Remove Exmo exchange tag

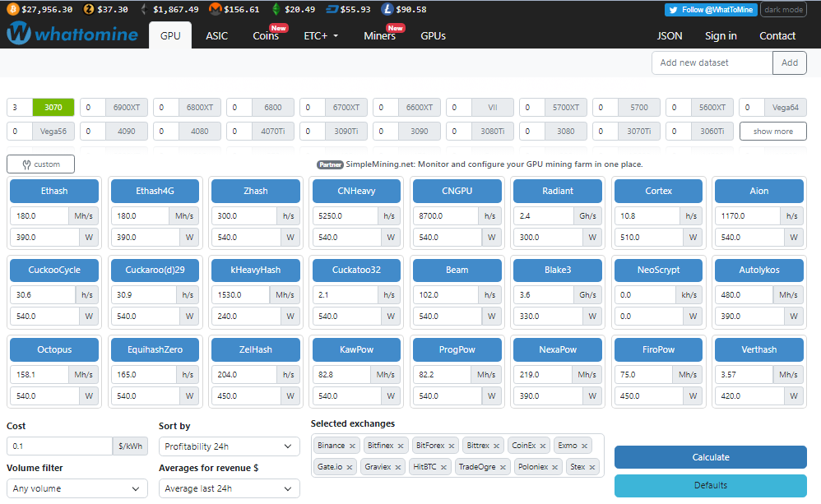(x=584, y=446)
